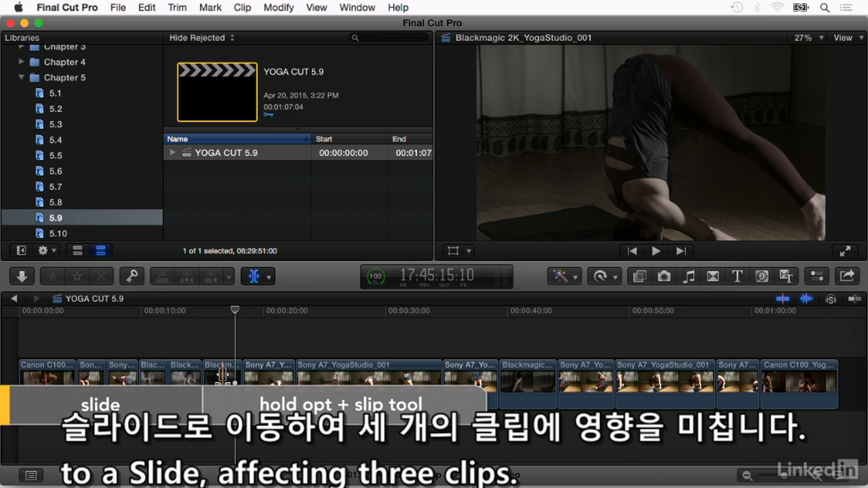
Task: Show the Transitions browser
Action: coord(713,277)
